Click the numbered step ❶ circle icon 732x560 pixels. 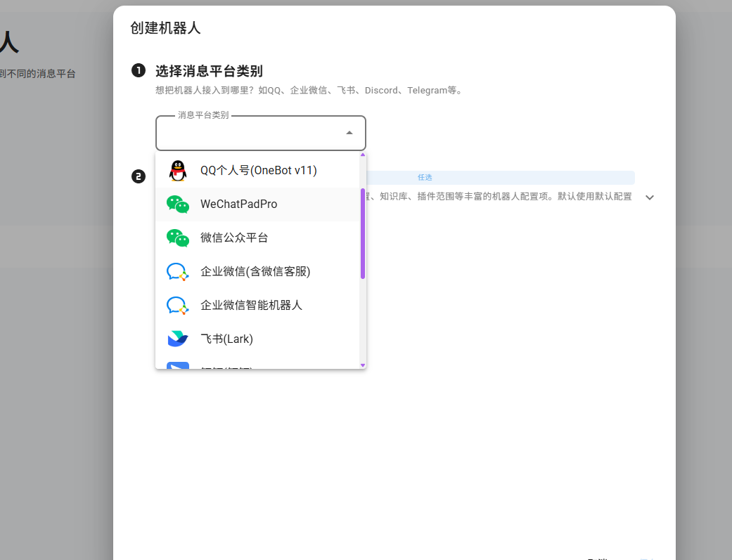point(139,70)
